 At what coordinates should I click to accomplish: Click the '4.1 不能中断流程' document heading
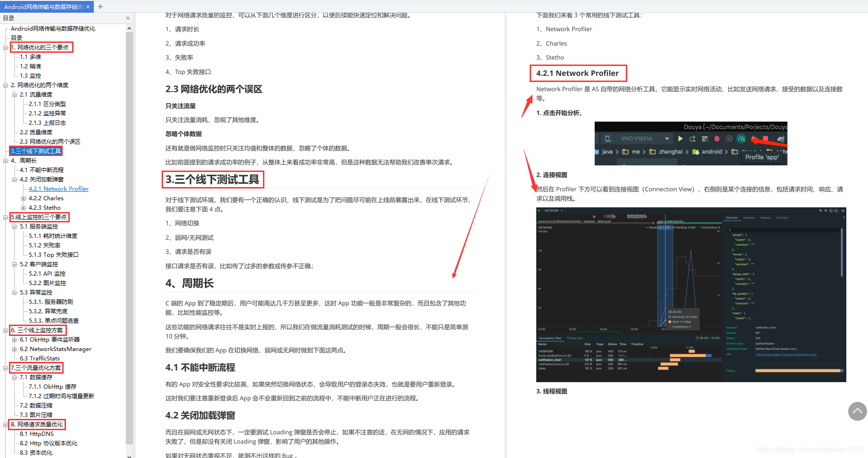(200, 368)
